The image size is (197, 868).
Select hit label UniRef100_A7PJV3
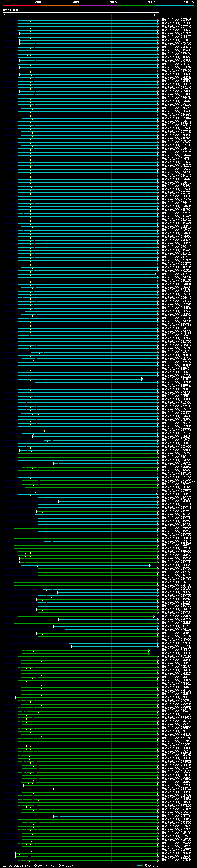coord(177,108)
